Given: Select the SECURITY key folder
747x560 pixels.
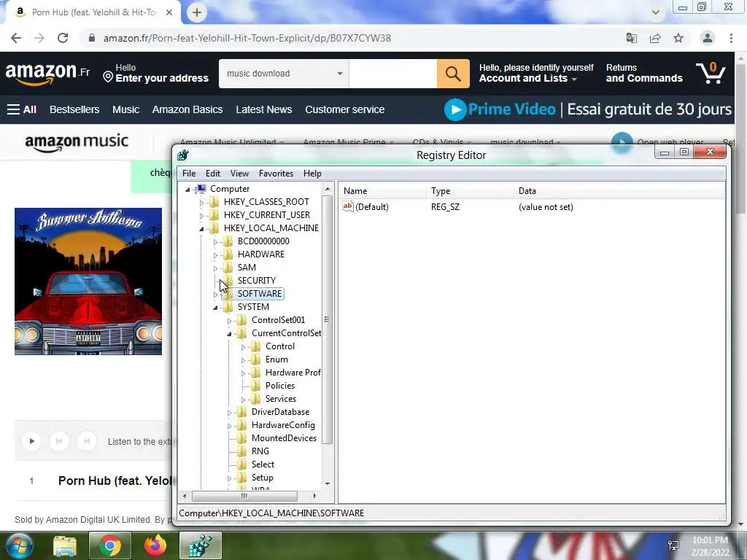Looking at the screenshot, I should pyautogui.click(x=256, y=281).
